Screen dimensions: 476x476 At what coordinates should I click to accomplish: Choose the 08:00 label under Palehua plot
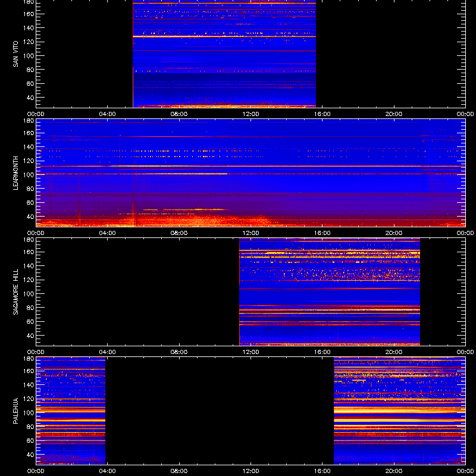point(179,471)
